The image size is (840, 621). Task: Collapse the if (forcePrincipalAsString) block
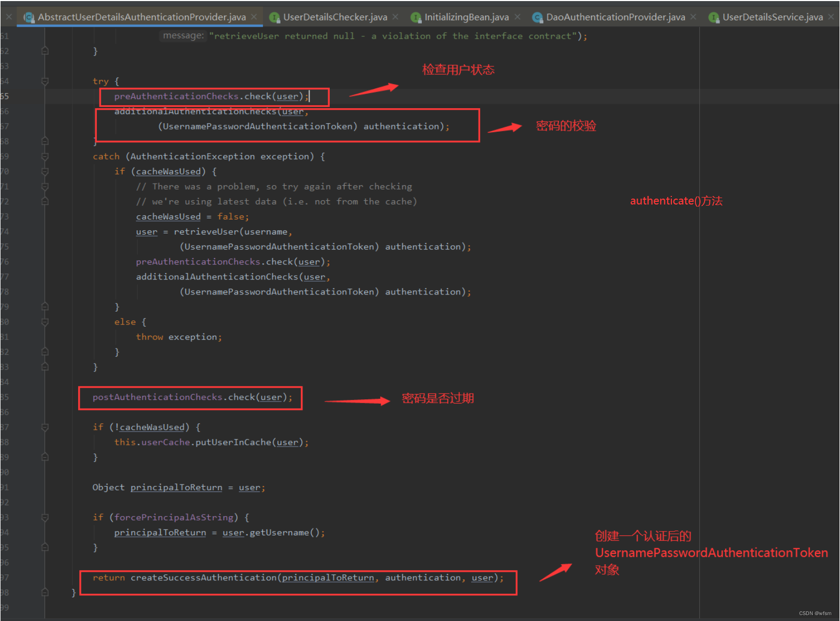(45, 518)
